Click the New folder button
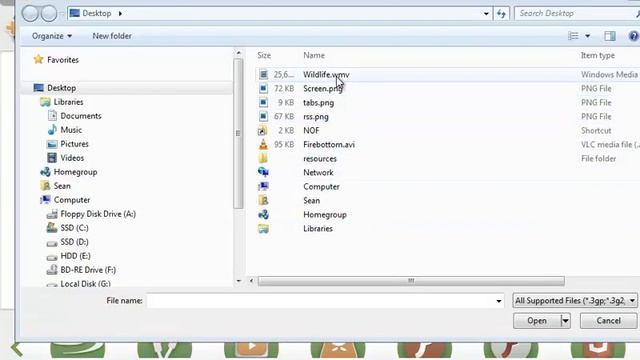Screen dimensions: 640x360 112,36
